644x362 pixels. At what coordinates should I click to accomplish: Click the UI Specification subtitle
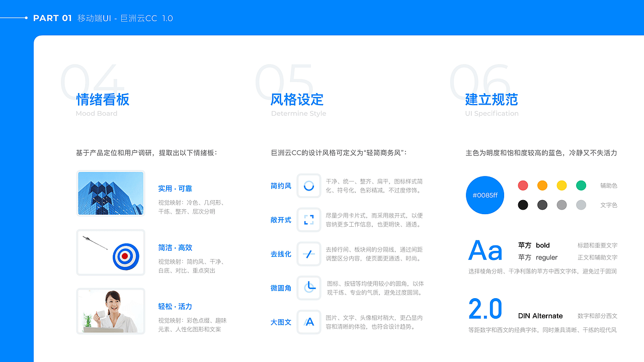tap(492, 114)
